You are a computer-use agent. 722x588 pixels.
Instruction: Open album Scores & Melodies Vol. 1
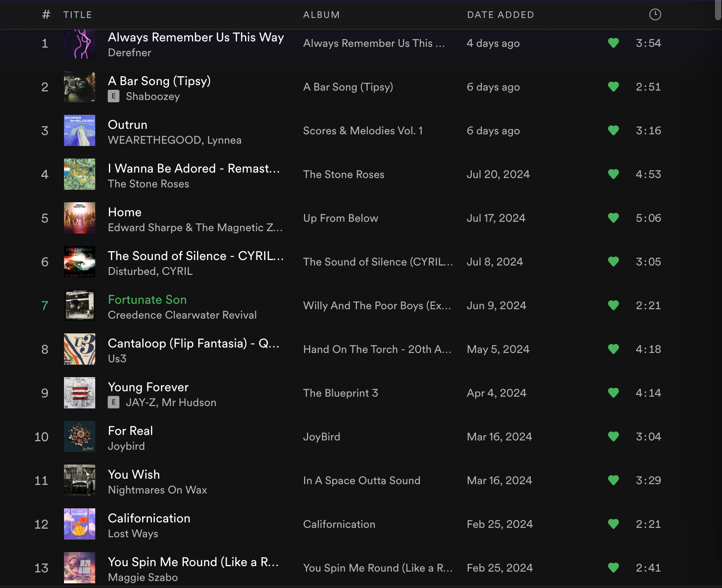coord(363,131)
